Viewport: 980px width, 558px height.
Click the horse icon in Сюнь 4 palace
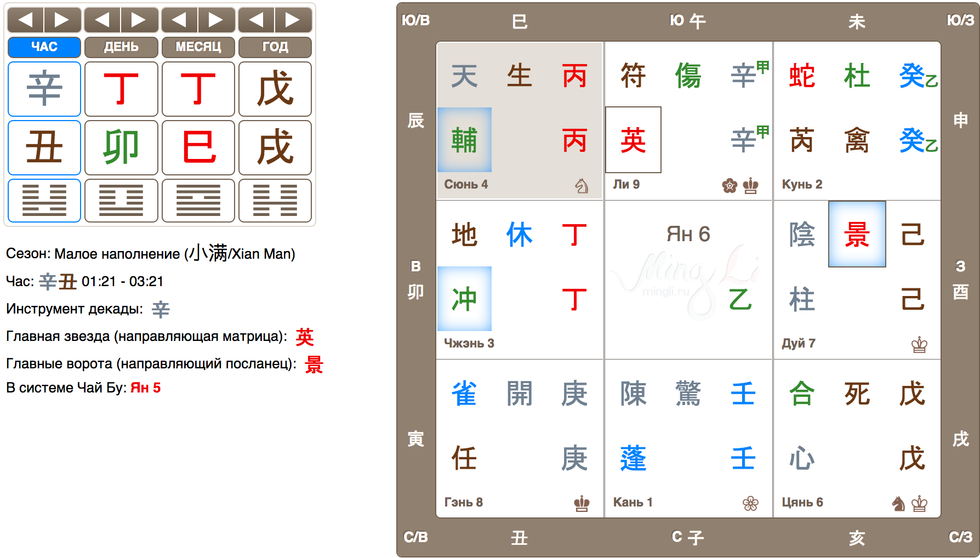(x=582, y=186)
